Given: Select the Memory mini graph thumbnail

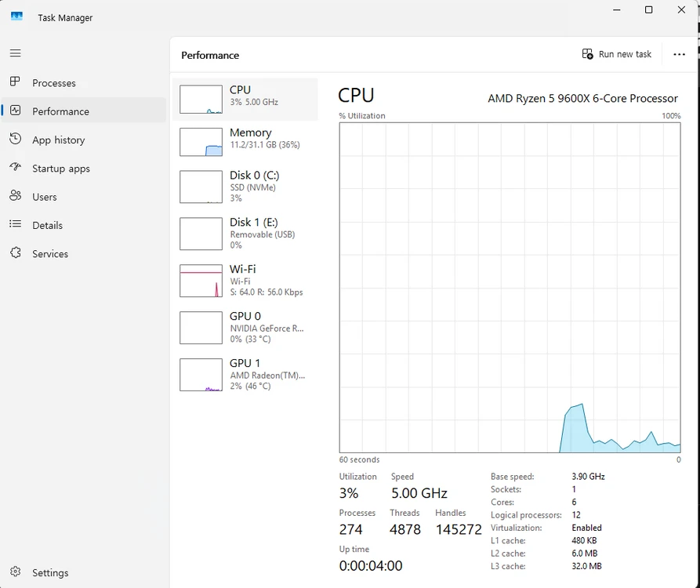Looking at the screenshot, I should [x=201, y=142].
